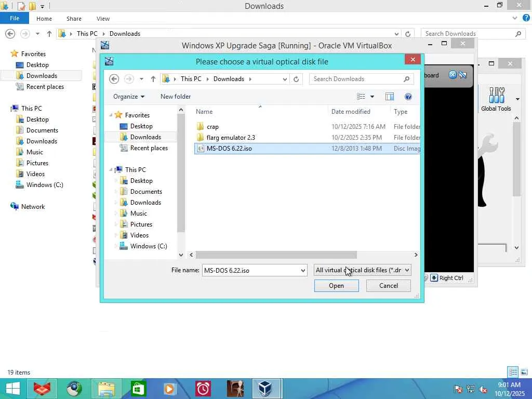Select Desktop under Favorites in the dialog
Viewport: 532px width, 399px height.
coord(141,126)
